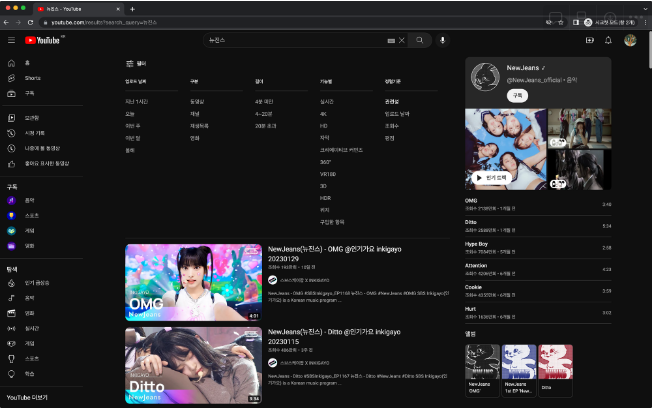Toggle the 360° feature filter
652x408 pixels.
click(325, 162)
